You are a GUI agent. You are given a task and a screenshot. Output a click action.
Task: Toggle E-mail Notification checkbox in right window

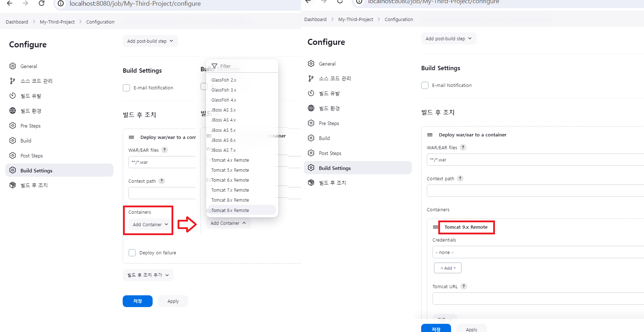click(x=425, y=85)
